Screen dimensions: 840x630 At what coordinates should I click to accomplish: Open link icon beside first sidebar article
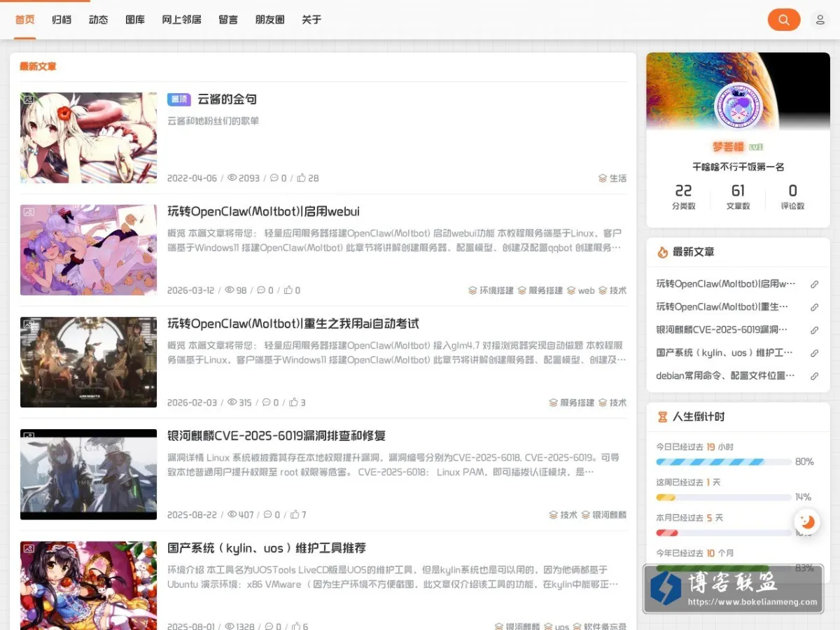click(x=814, y=284)
